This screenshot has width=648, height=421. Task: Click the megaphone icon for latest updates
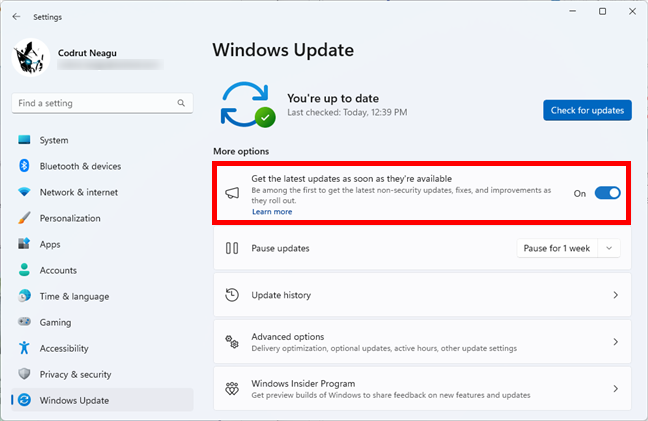coord(232,193)
